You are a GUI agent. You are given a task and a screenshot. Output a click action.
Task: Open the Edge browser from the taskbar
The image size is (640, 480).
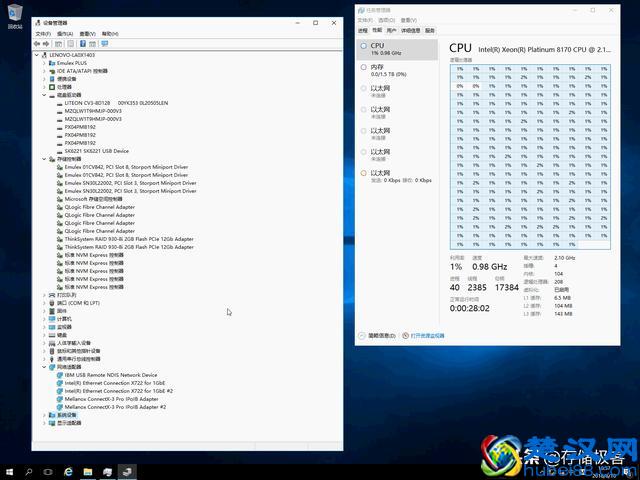tap(68, 470)
